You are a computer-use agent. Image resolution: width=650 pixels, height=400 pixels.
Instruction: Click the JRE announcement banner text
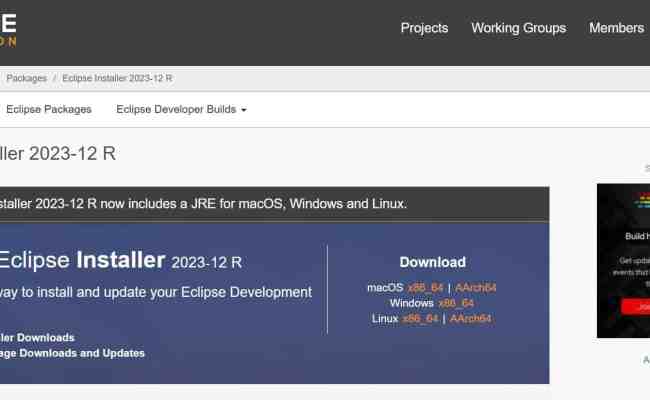tap(203, 204)
